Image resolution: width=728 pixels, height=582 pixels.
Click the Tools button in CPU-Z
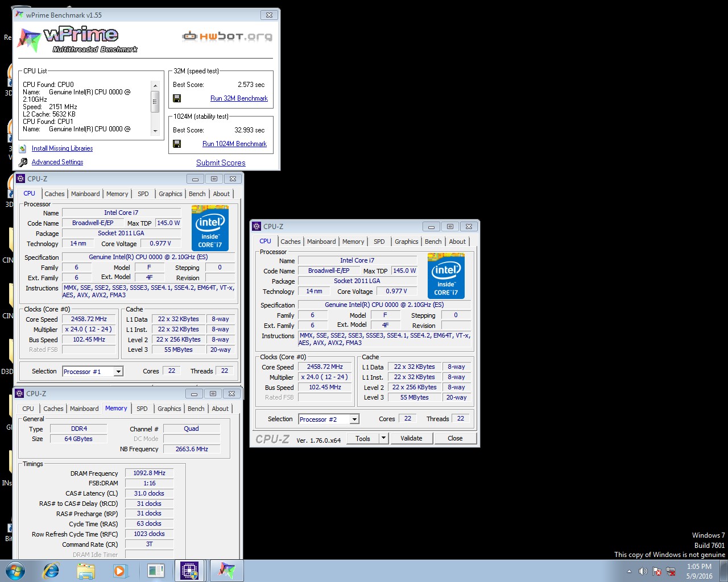coord(363,438)
